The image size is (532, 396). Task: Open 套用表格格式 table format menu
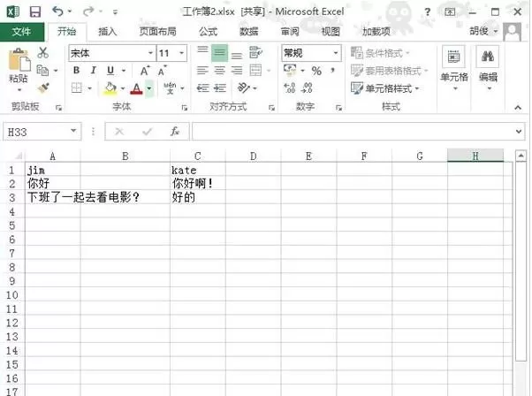[x=390, y=71]
